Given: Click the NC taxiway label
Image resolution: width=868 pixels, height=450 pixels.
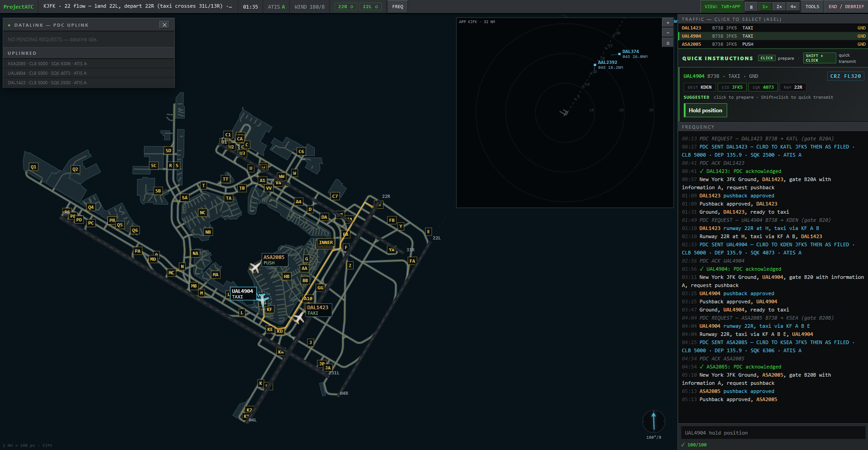Looking at the screenshot, I should (x=203, y=213).
